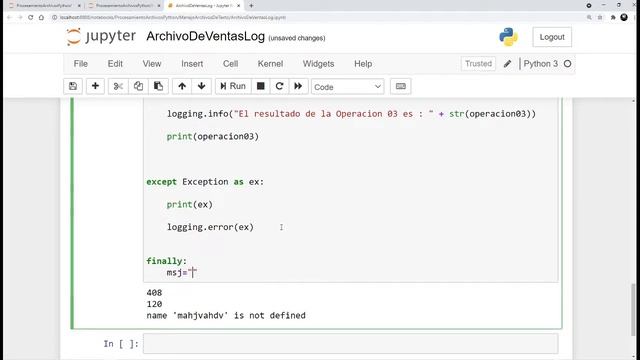Click the Trusted notebook indicator
The height and width of the screenshot is (360, 640).
(478, 64)
